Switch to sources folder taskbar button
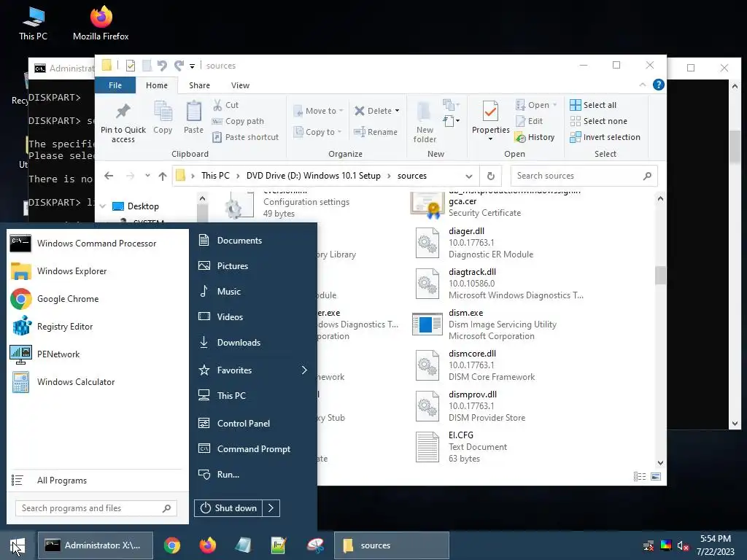The height and width of the screenshot is (560, 747). click(x=392, y=545)
